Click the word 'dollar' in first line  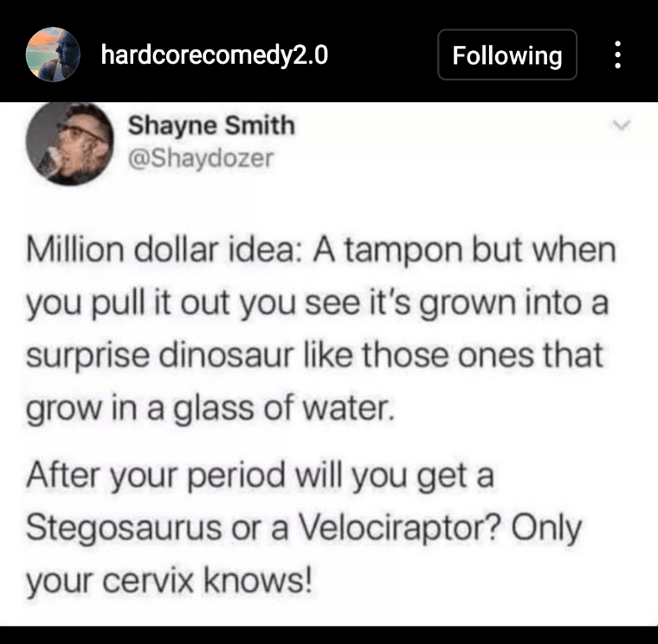(177, 250)
